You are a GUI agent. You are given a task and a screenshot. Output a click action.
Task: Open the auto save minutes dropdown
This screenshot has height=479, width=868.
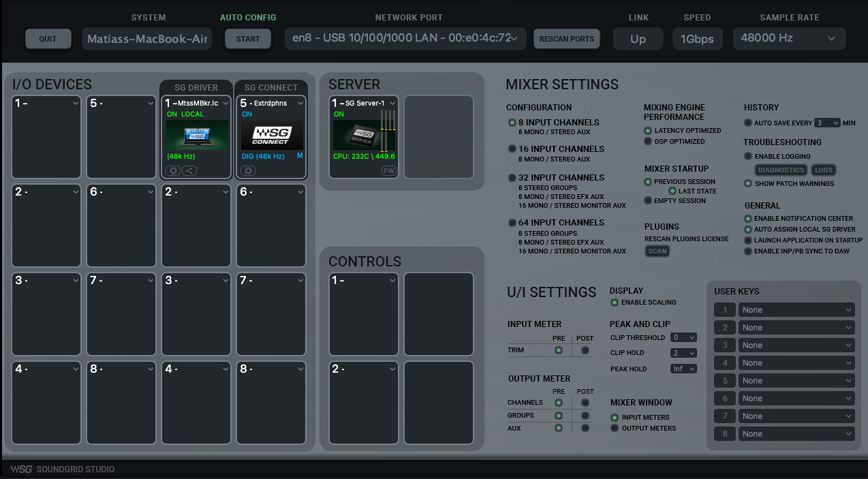[827, 123]
